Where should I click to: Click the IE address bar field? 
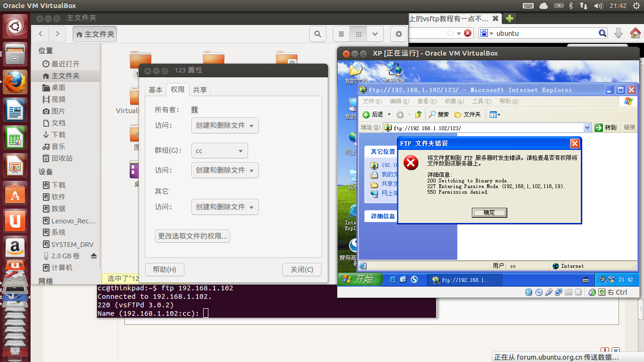487,128
